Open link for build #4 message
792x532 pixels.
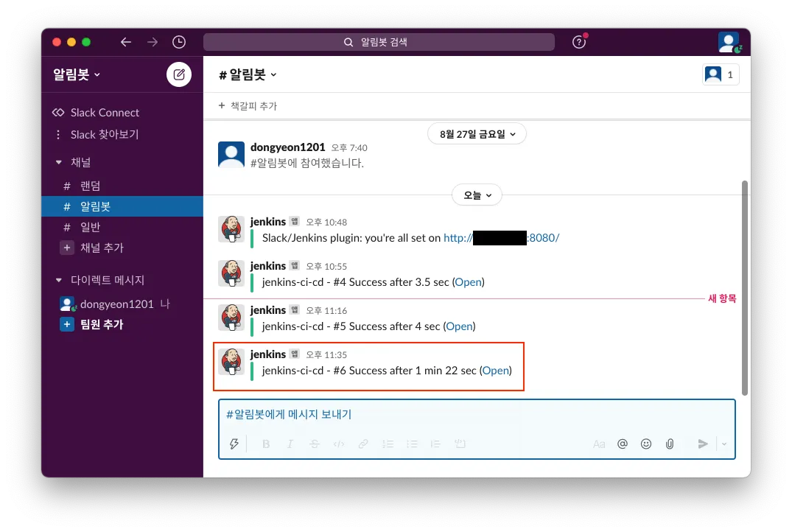pyautogui.click(x=469, y=282)
